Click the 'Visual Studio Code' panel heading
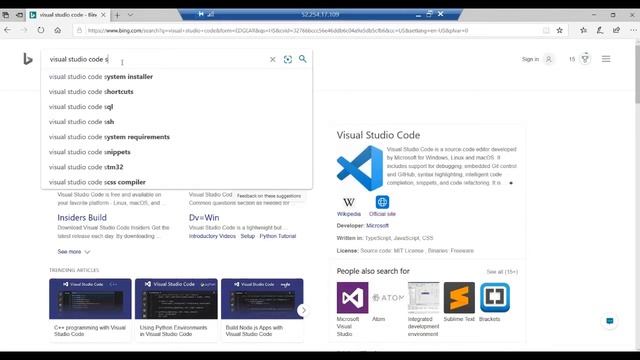 (x=378, y=135)
